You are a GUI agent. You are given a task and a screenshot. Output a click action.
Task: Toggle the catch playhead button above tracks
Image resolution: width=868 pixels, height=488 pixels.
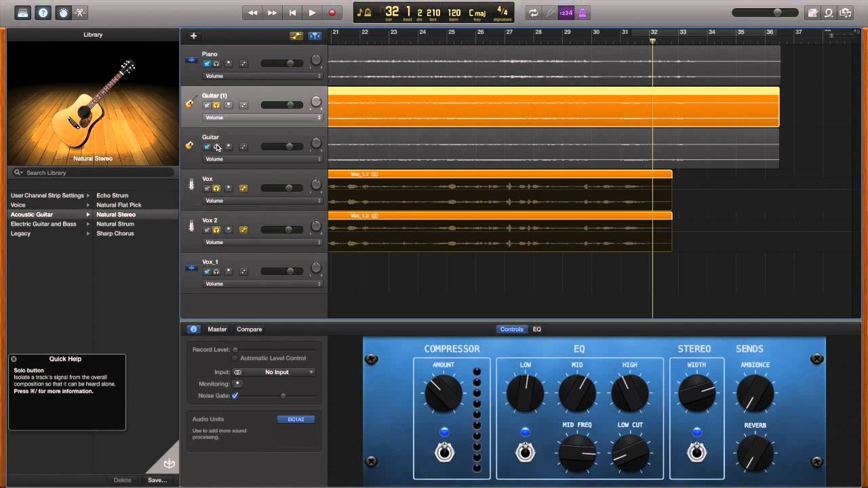pos(315,36)
